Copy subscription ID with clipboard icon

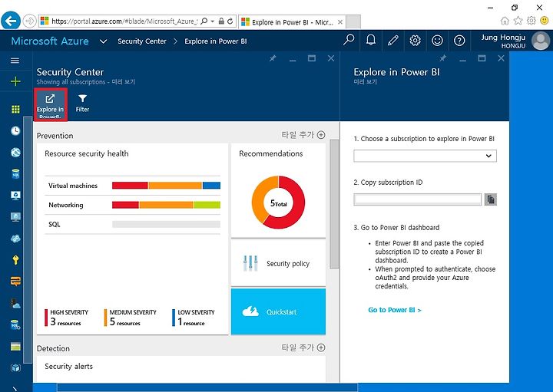(491, 199)
